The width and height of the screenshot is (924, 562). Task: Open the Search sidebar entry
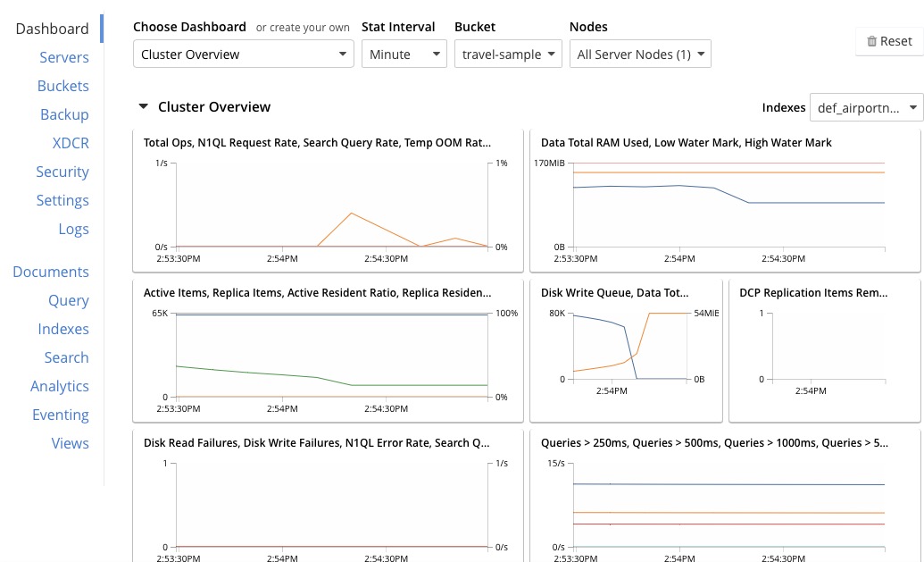coord(67,357)
